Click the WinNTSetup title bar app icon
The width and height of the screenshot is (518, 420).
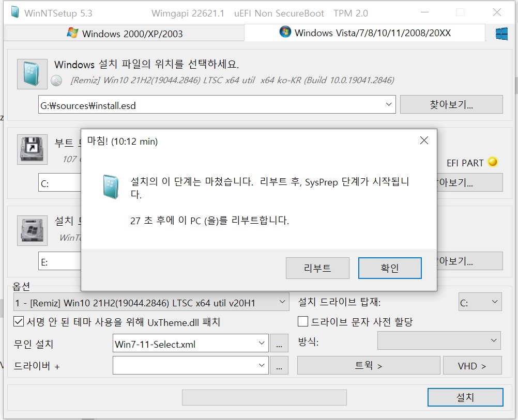tap(14, 12)
